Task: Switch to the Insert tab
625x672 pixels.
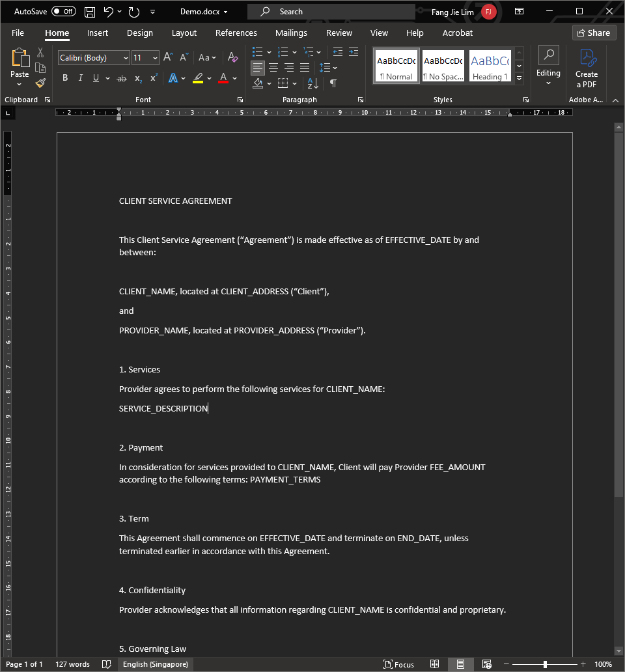Action: pyautogui.click(x=97, y=33)
